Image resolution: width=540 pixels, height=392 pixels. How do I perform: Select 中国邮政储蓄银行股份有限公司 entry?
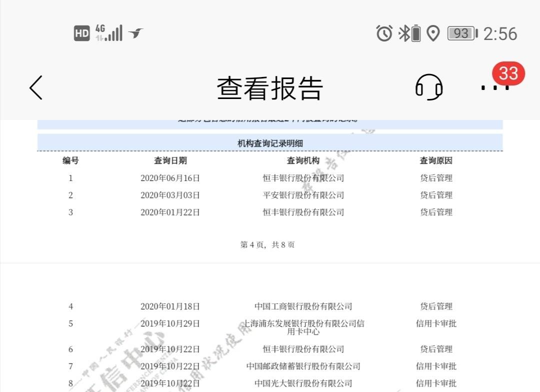tap(303, 366)
